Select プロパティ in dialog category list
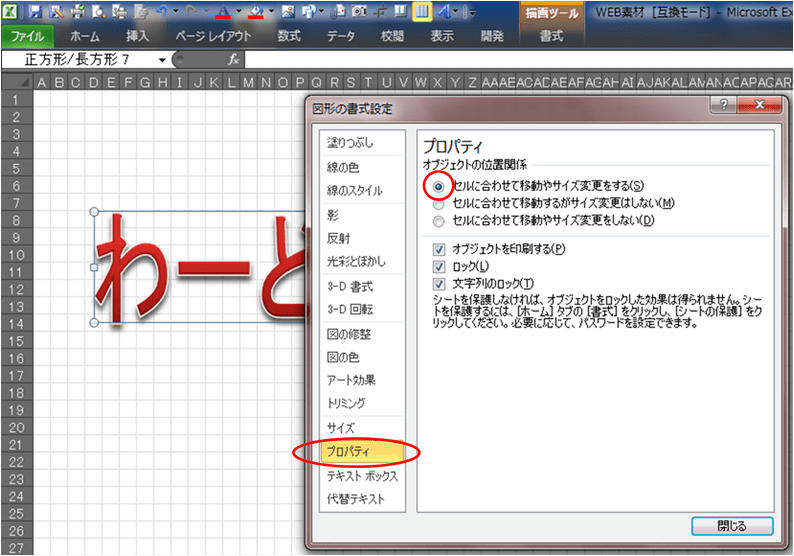794x556 pixels. [x=363, y=451]
